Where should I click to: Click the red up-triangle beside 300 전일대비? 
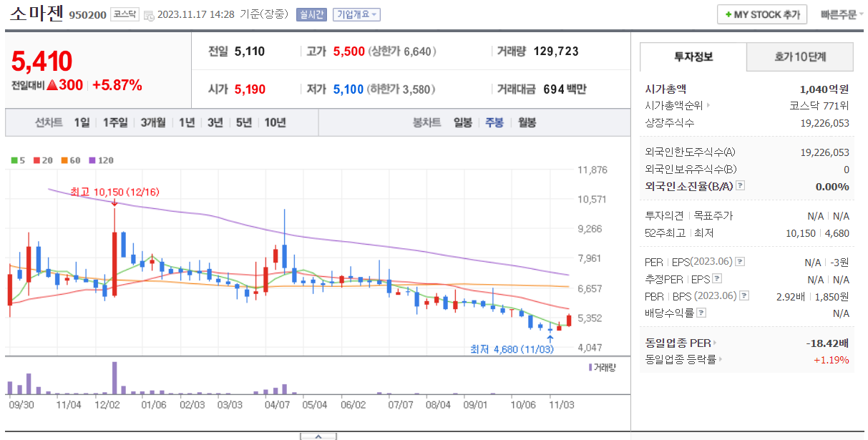(x=52, y=85)
